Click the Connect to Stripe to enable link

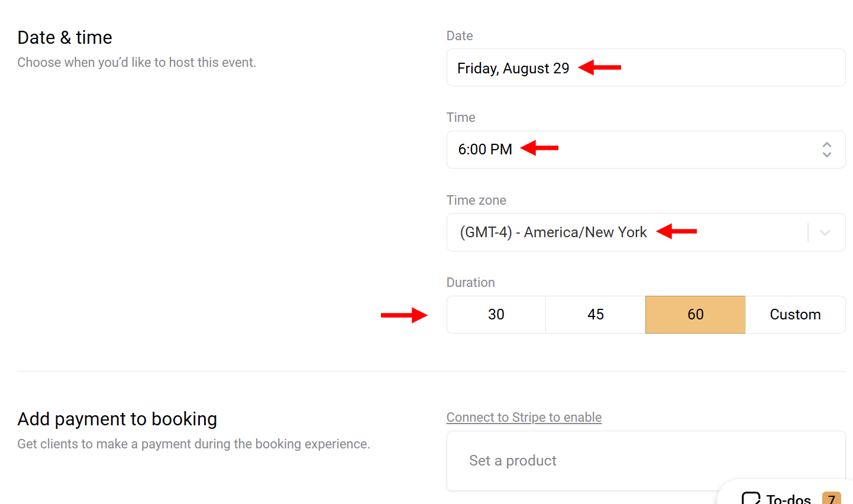tap(524, 417)
